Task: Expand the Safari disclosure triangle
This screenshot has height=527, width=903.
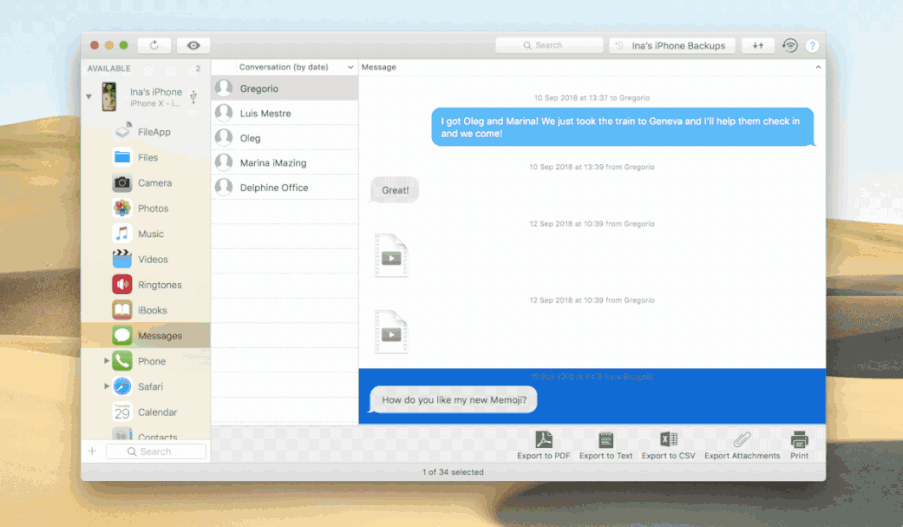Action: click(107, 386)
